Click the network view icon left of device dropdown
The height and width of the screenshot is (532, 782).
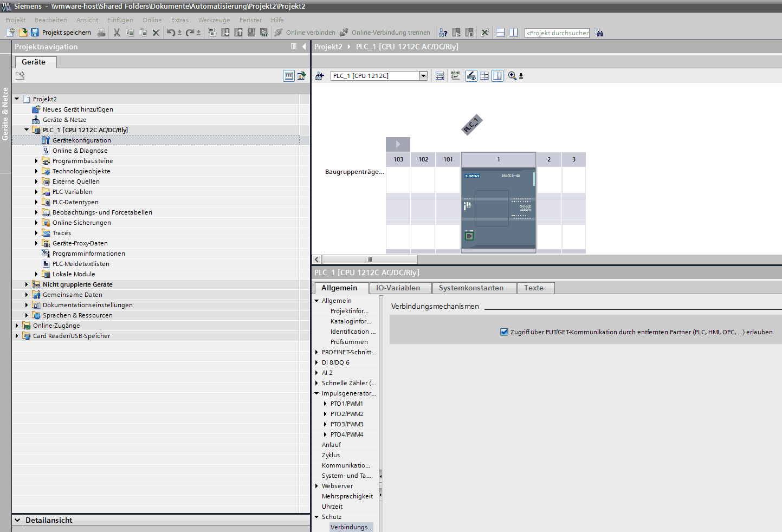(320, 76)
